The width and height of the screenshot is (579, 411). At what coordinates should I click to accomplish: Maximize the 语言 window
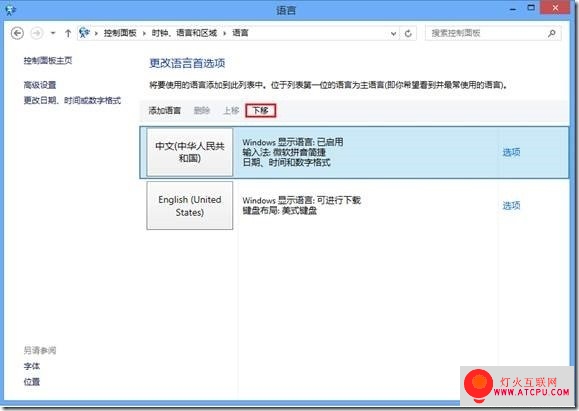531,8
